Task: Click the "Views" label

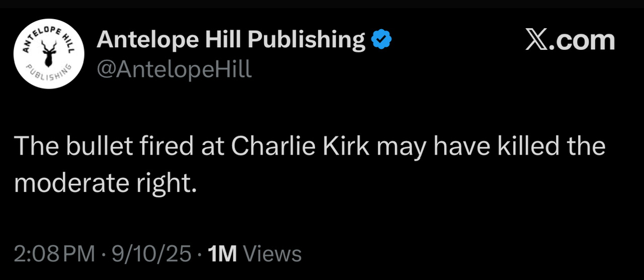Action: click(272, 254)
